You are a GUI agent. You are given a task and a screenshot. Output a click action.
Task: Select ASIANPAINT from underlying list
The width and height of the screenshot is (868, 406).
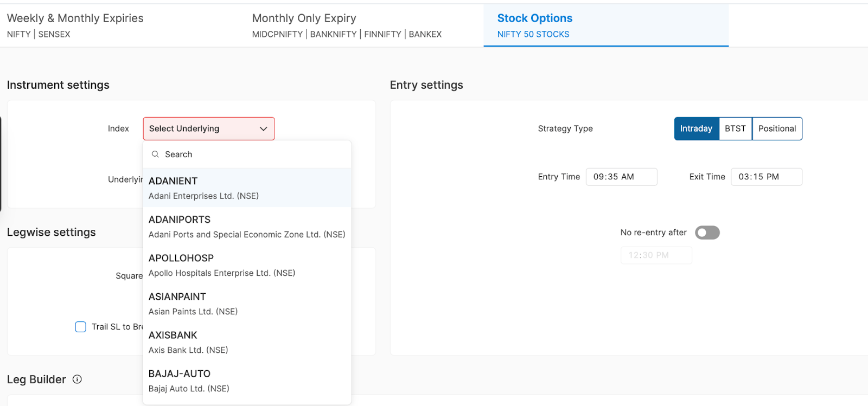click(x=247, y=303)
